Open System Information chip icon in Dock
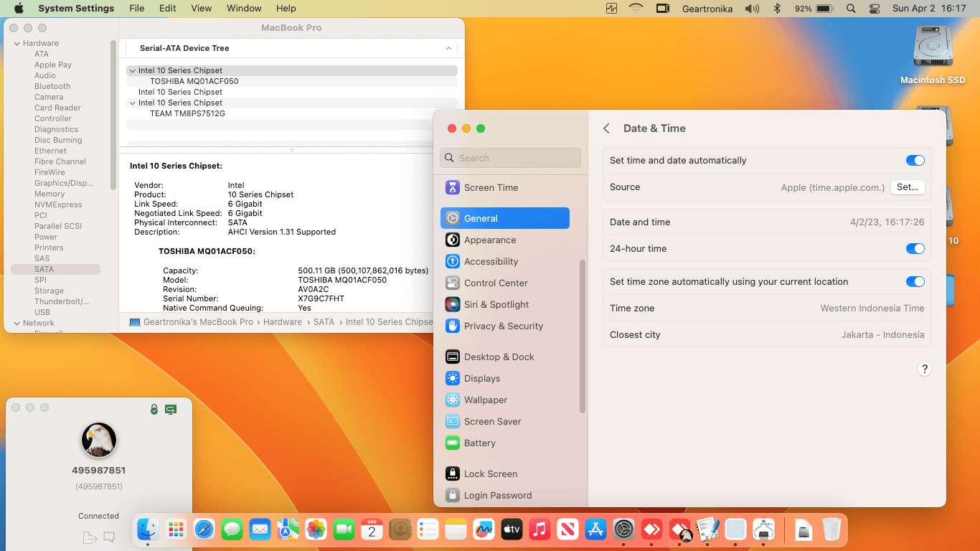 [x=764, y=530]
